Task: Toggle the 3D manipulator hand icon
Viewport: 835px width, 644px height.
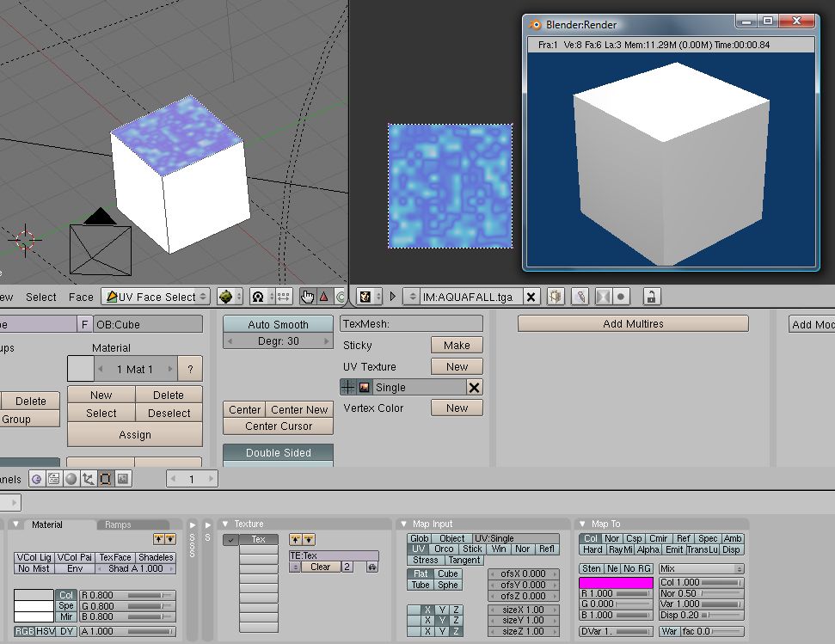Action: pos(307,297)
